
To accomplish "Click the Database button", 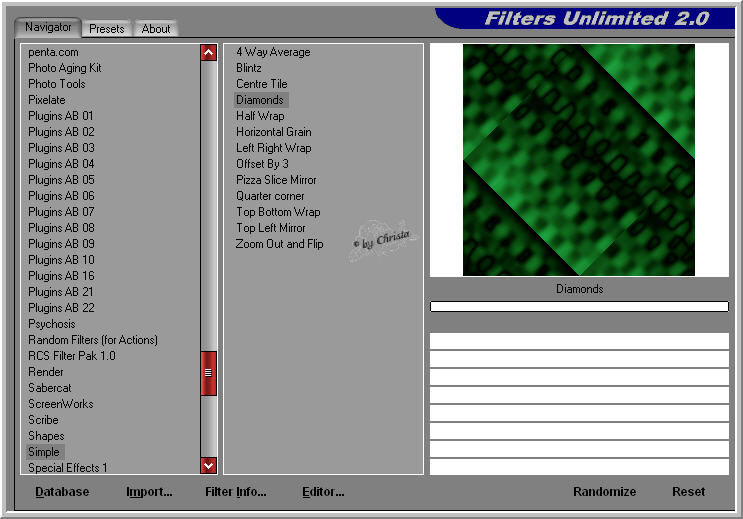I will (62, 492).
